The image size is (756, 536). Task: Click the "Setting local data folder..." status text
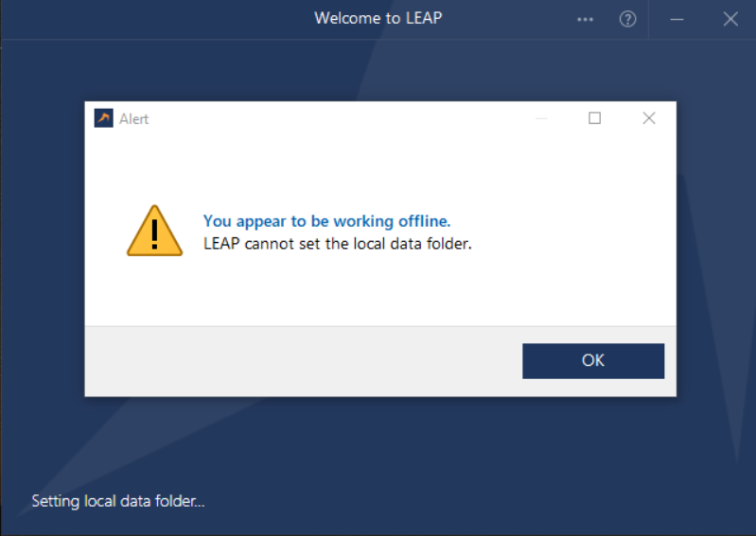click(x=118, y=501)
